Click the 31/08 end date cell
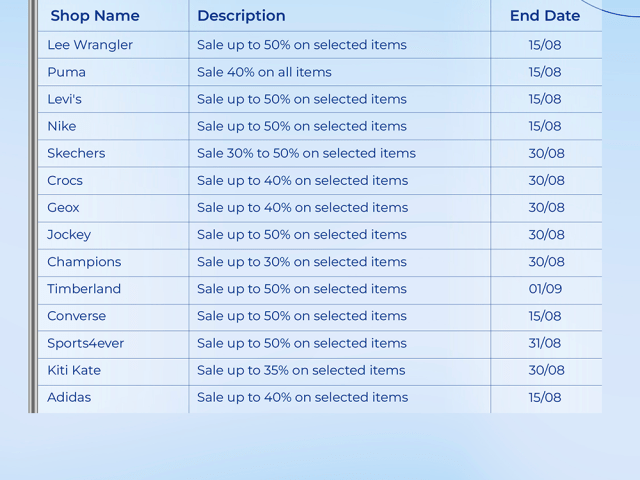Image resolution: width=640 pixels, height=480 pixels. 545,343
